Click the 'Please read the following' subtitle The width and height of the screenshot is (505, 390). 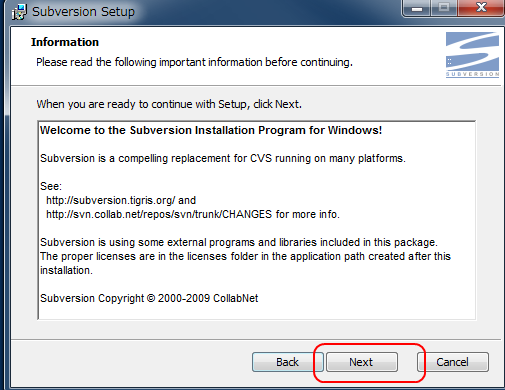point(194,62)
